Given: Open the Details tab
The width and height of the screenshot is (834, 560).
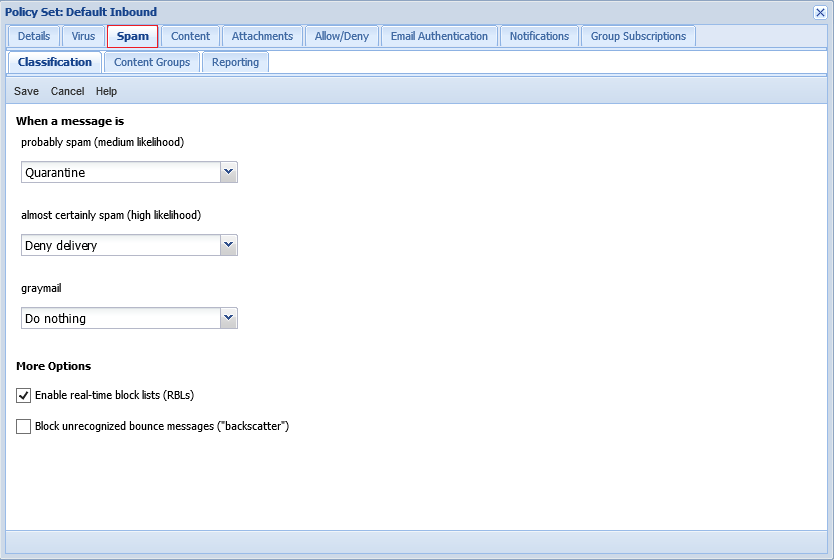Looking at the screenshot, I should (34, 36).
